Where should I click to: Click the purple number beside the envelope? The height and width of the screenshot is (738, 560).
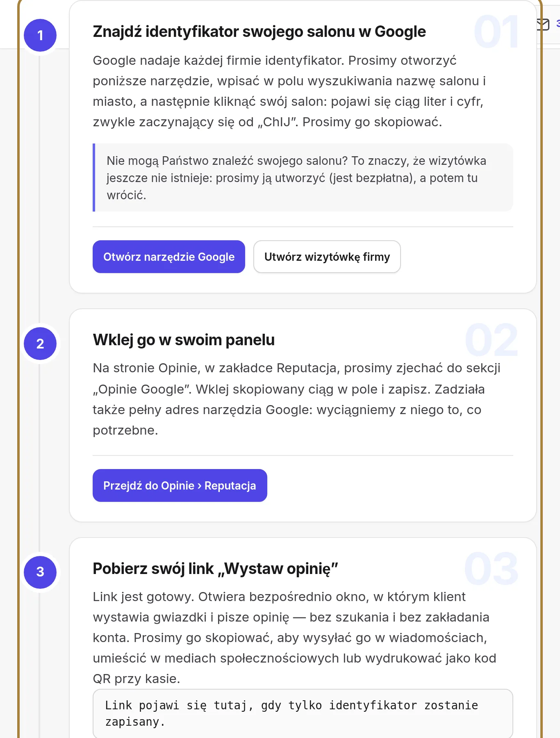[x=558, y=24]
